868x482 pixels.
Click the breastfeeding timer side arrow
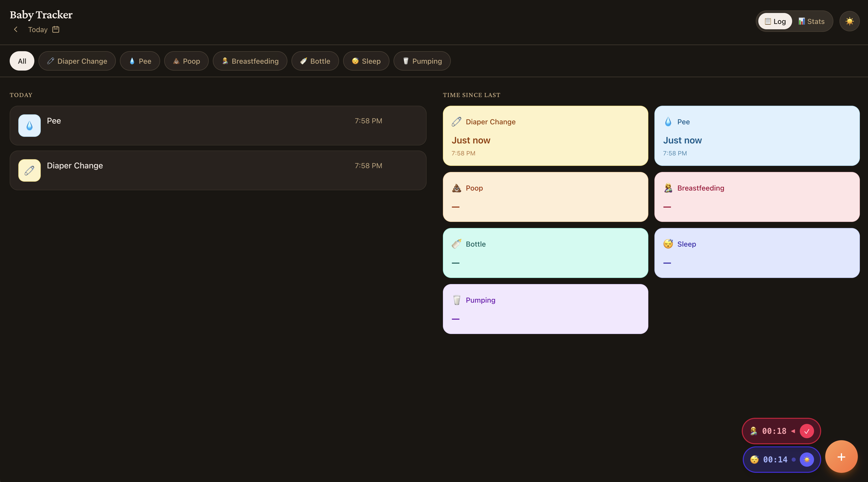(793, 431)
